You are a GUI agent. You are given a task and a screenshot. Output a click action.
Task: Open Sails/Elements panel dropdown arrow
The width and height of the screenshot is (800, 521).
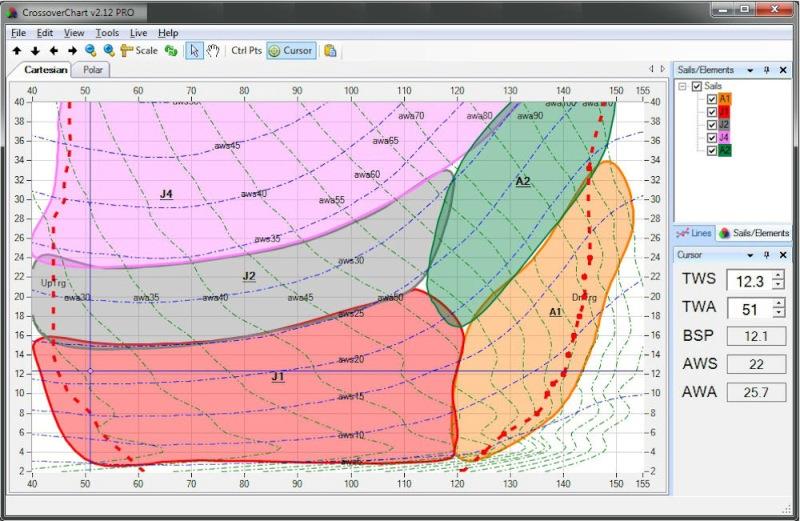coord(750,70)
